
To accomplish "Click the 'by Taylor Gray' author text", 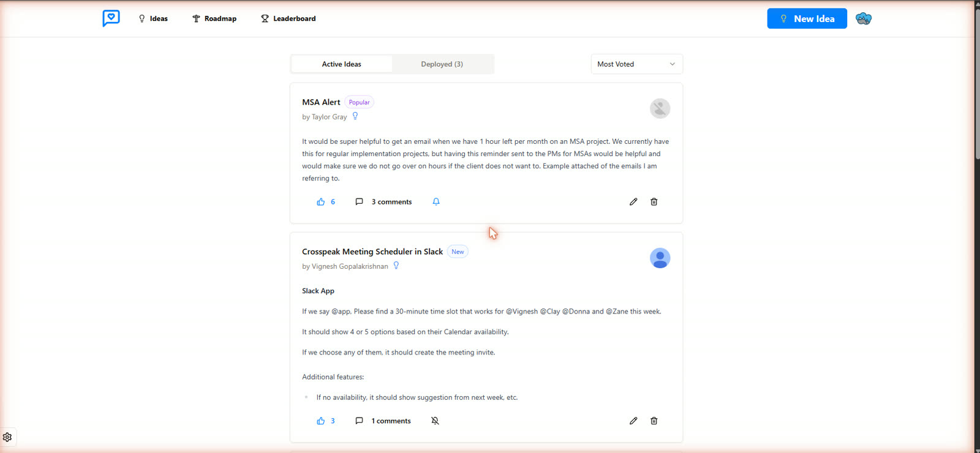I will click(325, 117).
